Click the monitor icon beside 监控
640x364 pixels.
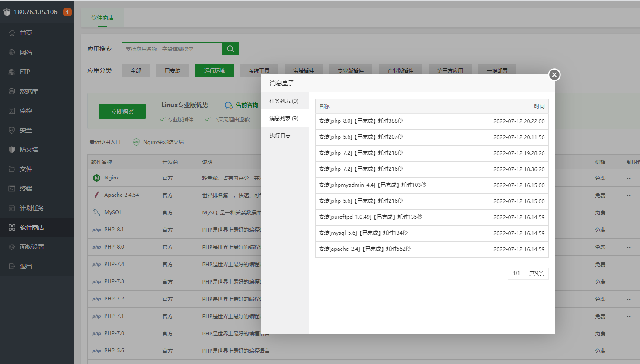pos(12,111)
